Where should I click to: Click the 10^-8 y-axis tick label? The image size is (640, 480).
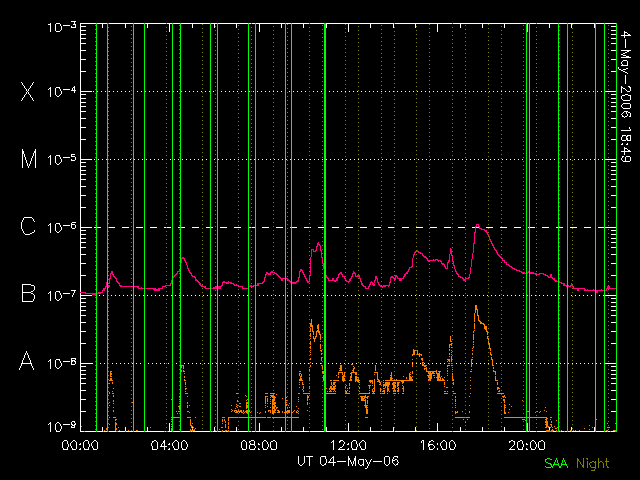(62, 362)
